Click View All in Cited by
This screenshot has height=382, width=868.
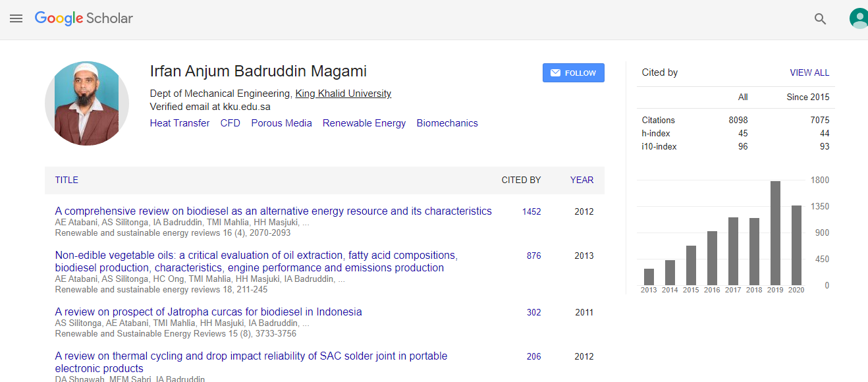coord(809,72)
